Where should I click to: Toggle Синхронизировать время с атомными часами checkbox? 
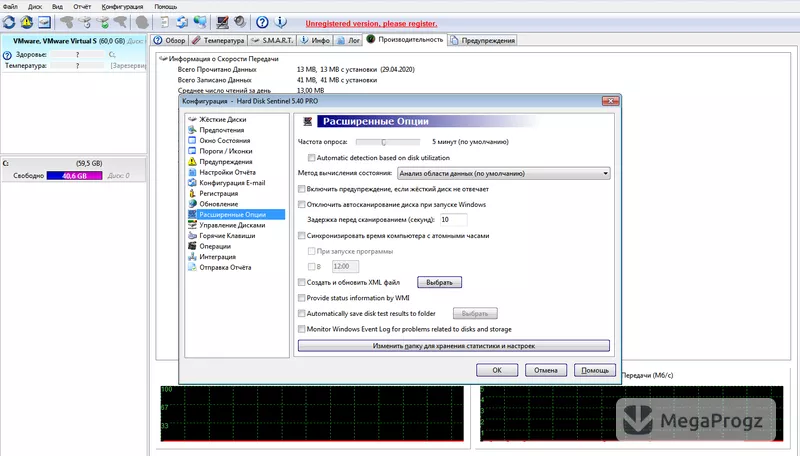[302, 236]
